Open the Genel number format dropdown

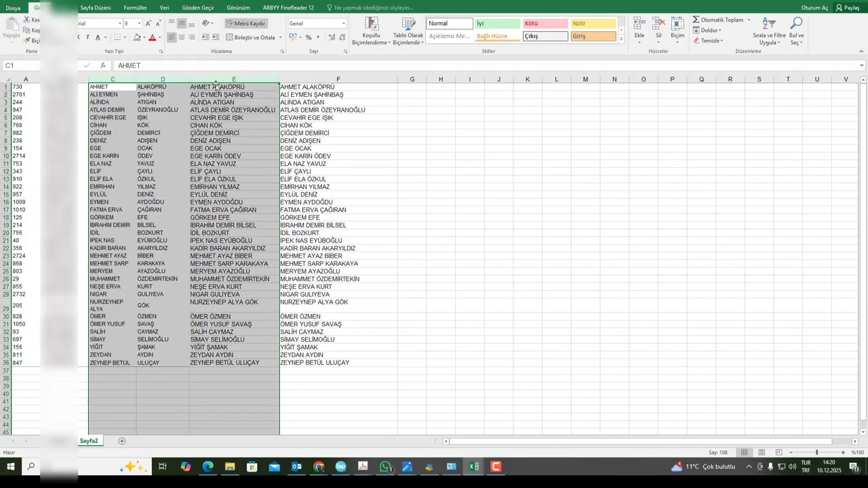343,23
